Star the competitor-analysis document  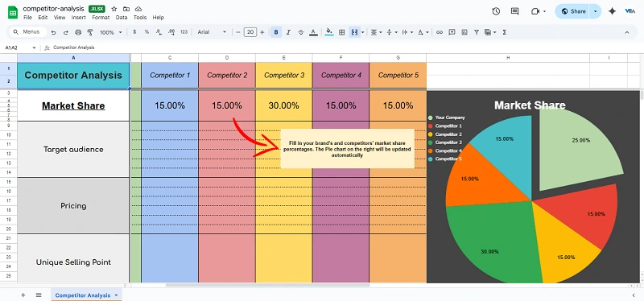pos(114,9)
